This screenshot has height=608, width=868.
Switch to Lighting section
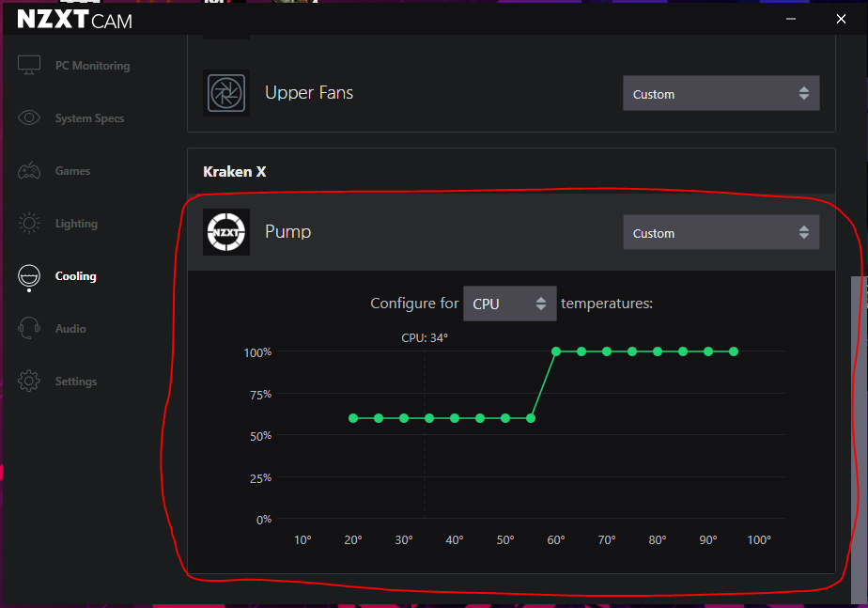76,223
